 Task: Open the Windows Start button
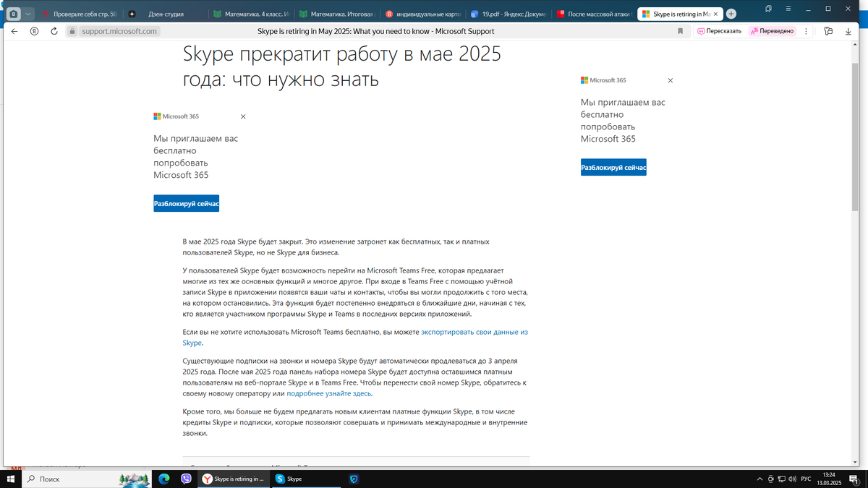click(11, 479)
